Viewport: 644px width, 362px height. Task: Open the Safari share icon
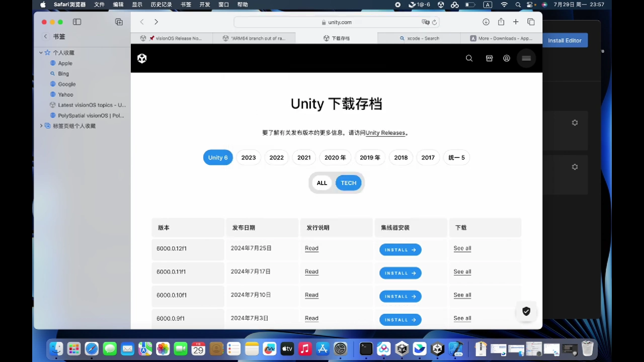click(x=501, y=22)
